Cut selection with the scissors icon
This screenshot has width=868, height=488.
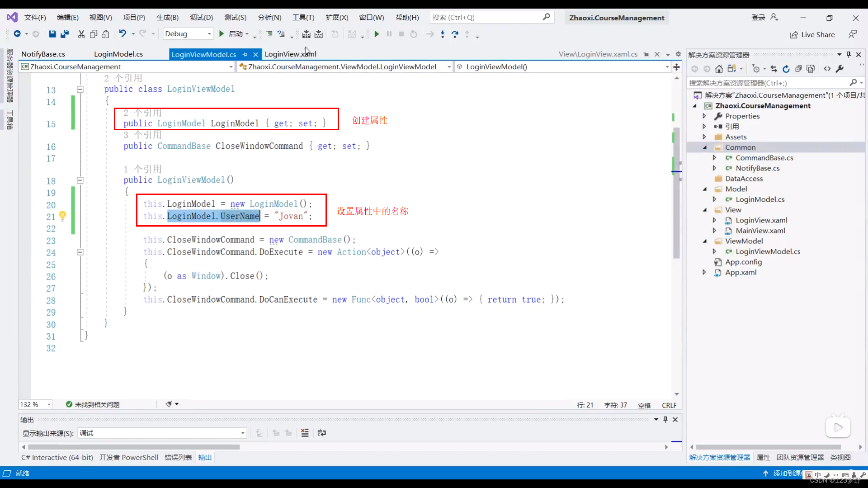point(81,34)
